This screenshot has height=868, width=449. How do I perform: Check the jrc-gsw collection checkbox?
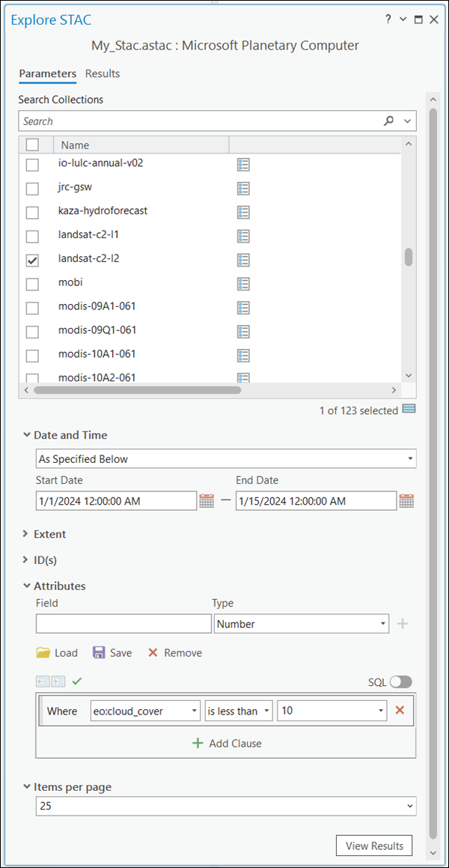[32, 188]
